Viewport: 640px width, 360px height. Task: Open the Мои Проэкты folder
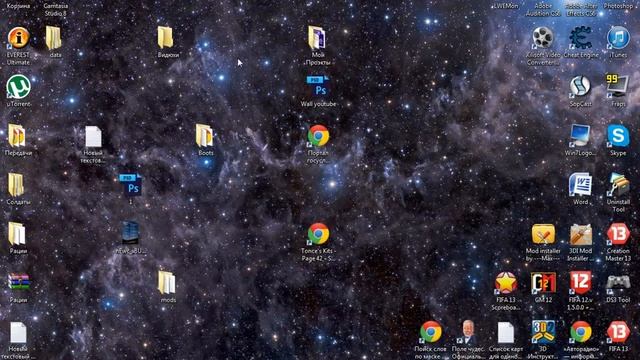point(318,38)
